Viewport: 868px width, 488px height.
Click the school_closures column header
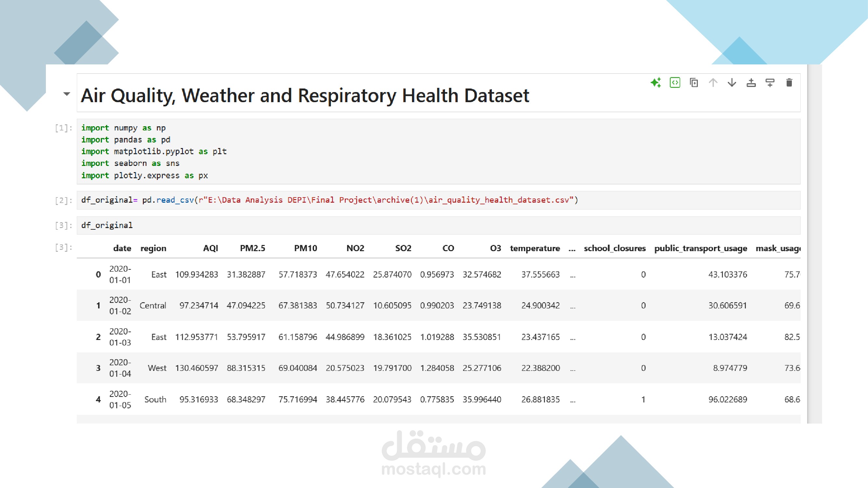[614, 248]
